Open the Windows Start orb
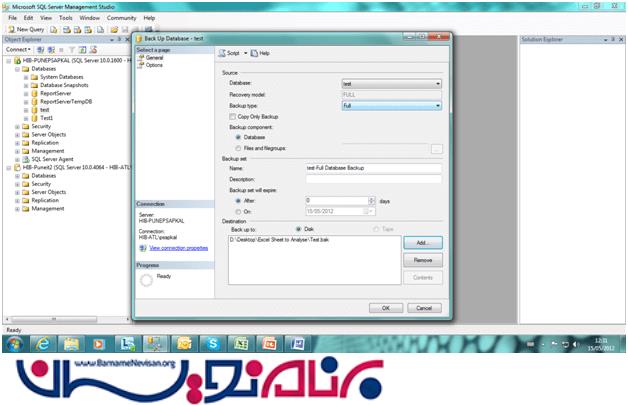This screenshot has width=628, height=405. coord(14,344)
